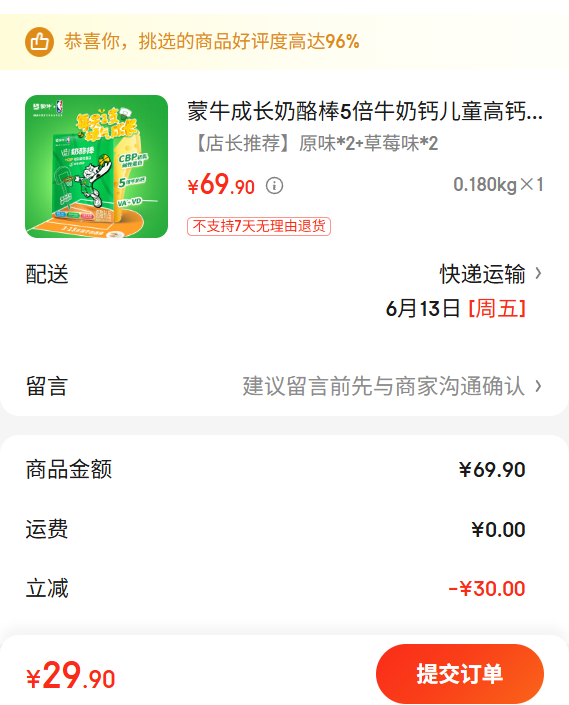Tap the 不支持7天无理由退货 tag
Screen dimensions: 569x705
click(259, 226)
